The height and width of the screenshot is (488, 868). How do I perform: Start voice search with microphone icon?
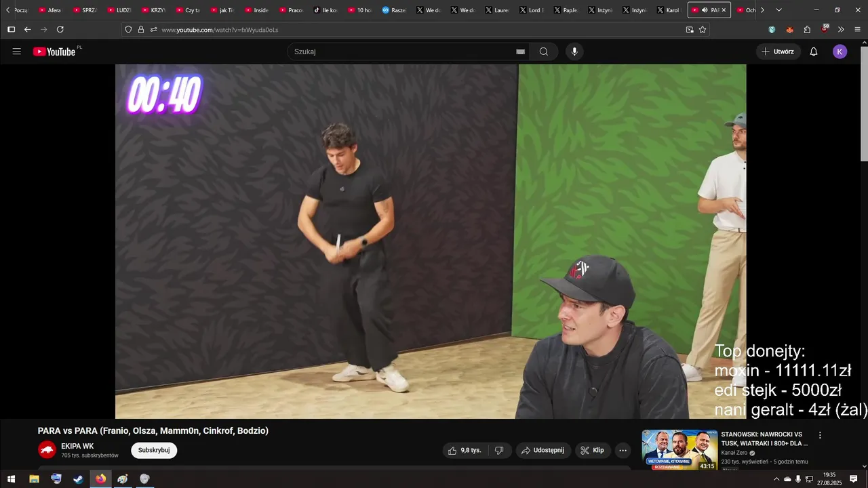pos(574,52)
